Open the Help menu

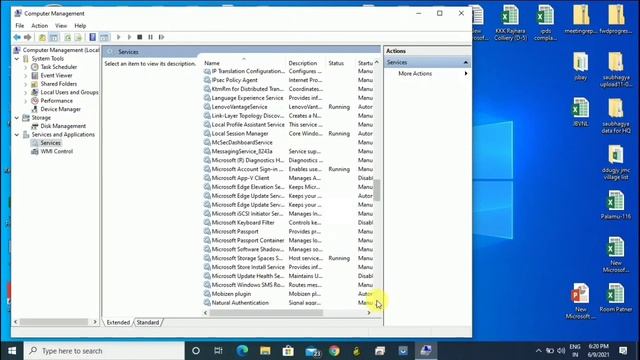click(x=80, y=26)
